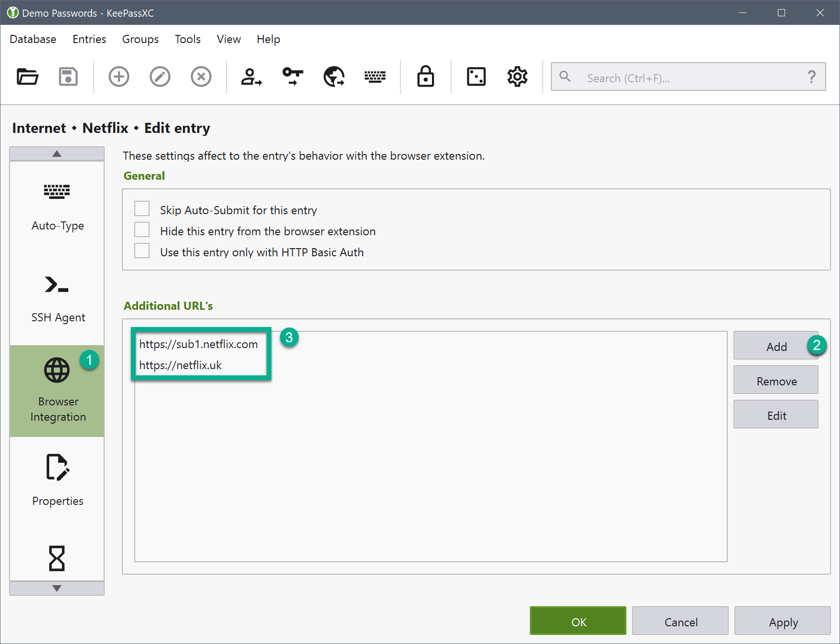Open the Entries menu
840x644 pixels.
point(89,39)
